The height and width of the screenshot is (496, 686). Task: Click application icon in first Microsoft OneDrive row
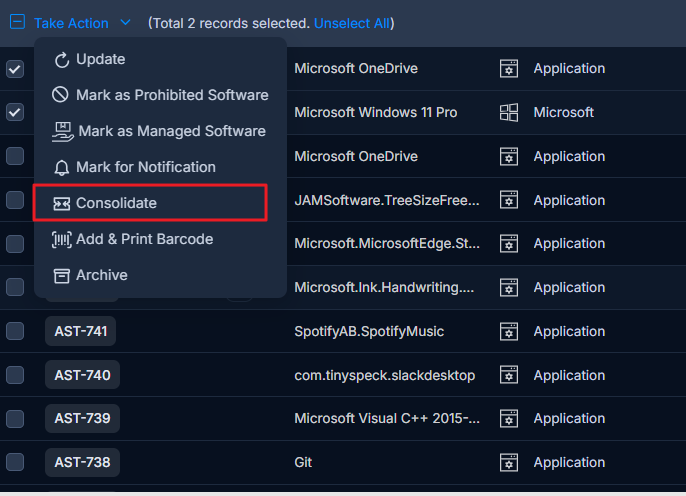509,69
